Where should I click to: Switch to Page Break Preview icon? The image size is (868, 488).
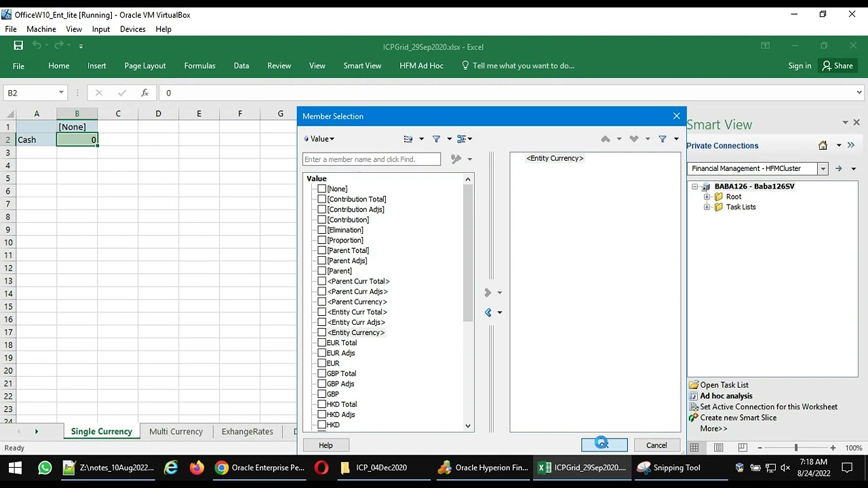point(742,448)
